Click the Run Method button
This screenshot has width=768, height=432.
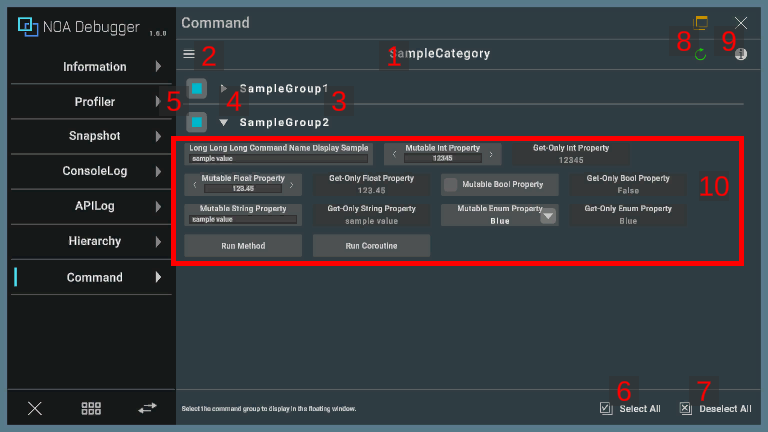pyautogui.click(x=243, y=245)
